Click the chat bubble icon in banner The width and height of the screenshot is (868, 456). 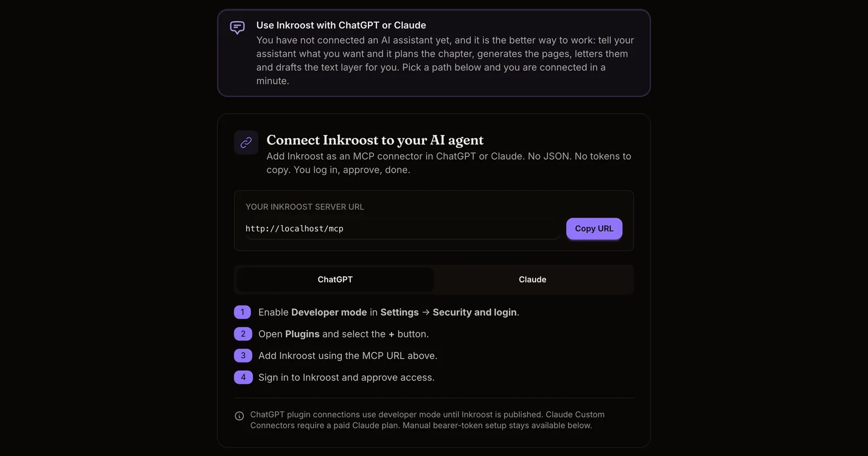(237, 27)
